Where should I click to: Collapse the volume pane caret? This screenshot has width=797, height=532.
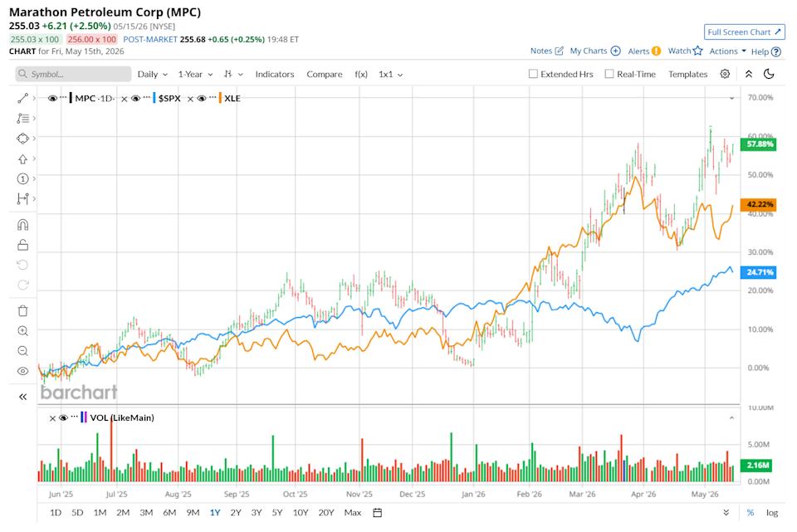pyautogui.click(x=731, y=417)
